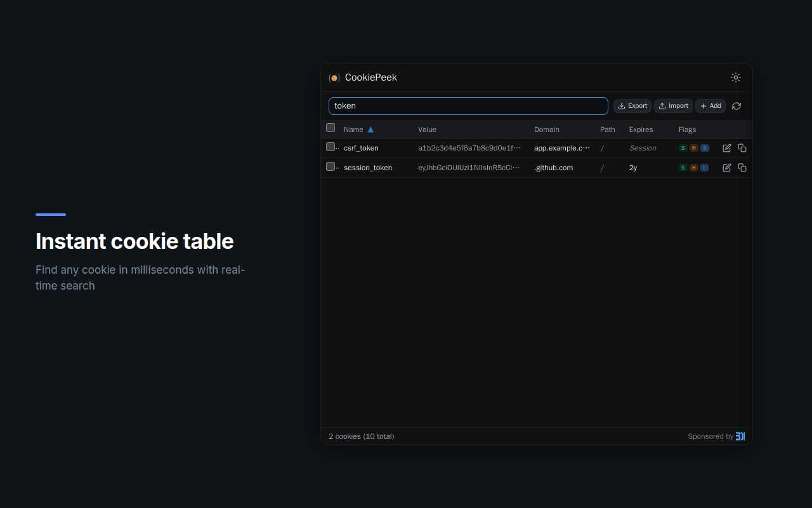Export the cookie list
Viewport: 812px width, 508px height.
pos(632,106)
